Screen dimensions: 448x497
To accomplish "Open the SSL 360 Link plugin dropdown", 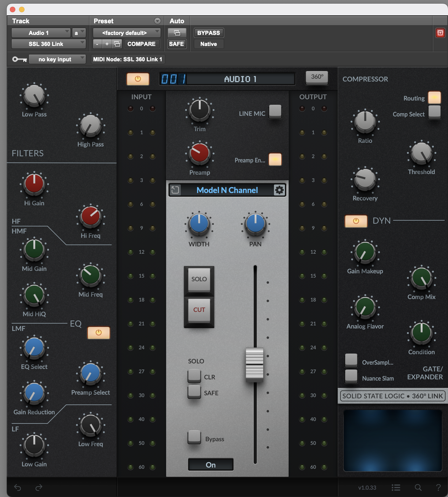I will click(x=48, y=44).
